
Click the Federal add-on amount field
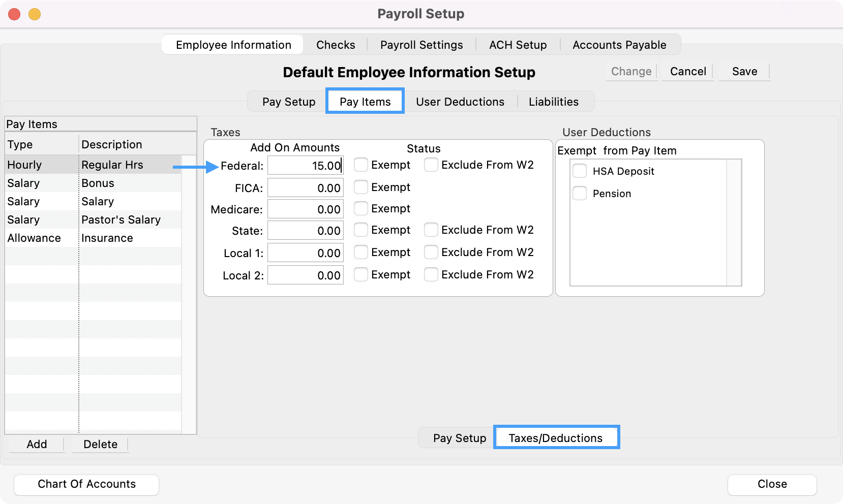(305, 166)
